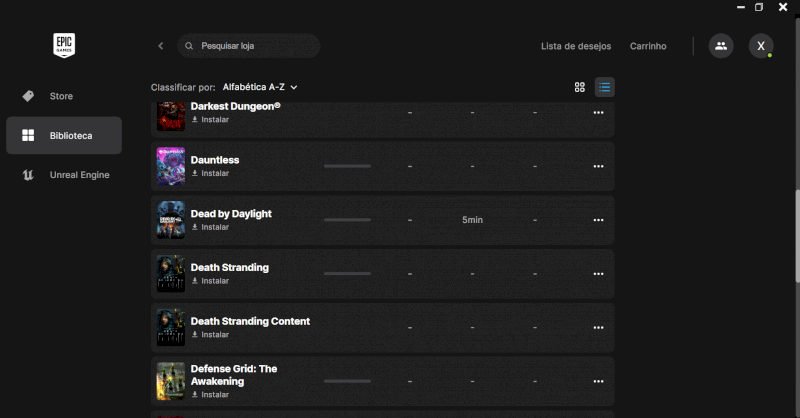Open Death Stranding options menu
Screen dimensions: 800x418
click(598, 274)
